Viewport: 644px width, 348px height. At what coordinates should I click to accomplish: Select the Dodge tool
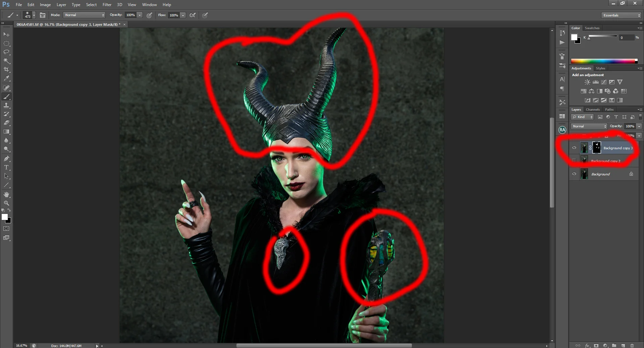[x=6, y=149]
